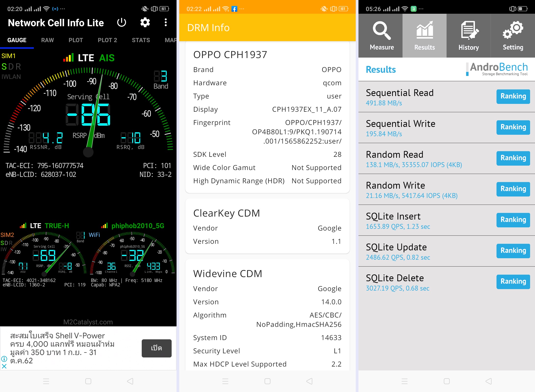
Task: Tap the SIM1 RSRP gauge needle
Action: click(95, 115)
